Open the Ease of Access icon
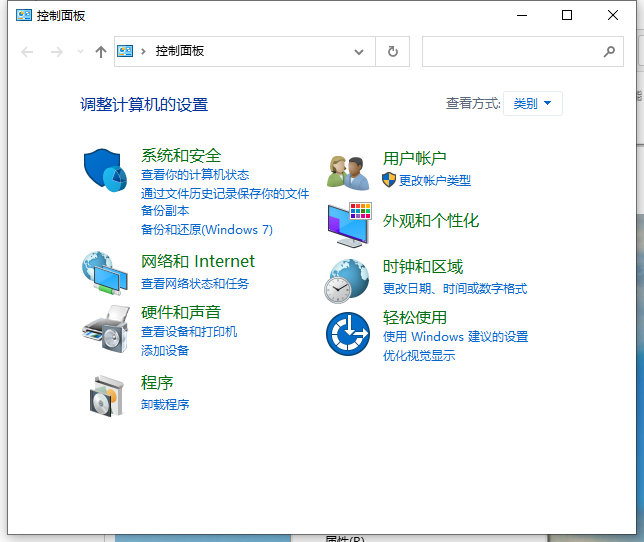 [348, 334]
